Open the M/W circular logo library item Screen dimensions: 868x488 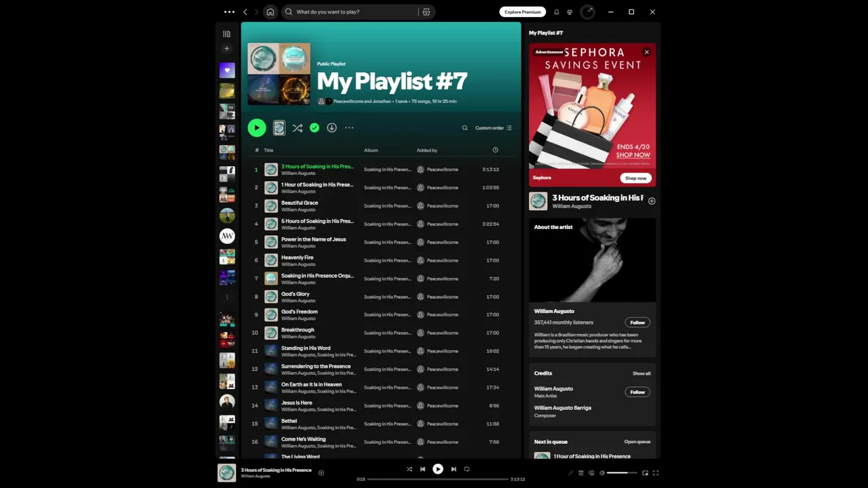(227, 236)
